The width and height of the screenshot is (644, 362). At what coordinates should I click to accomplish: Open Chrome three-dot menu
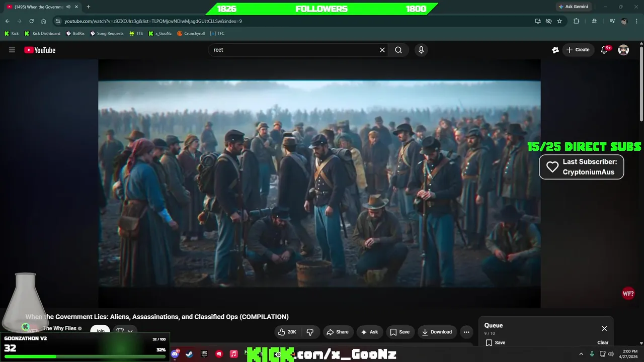[x=636, y=21]
